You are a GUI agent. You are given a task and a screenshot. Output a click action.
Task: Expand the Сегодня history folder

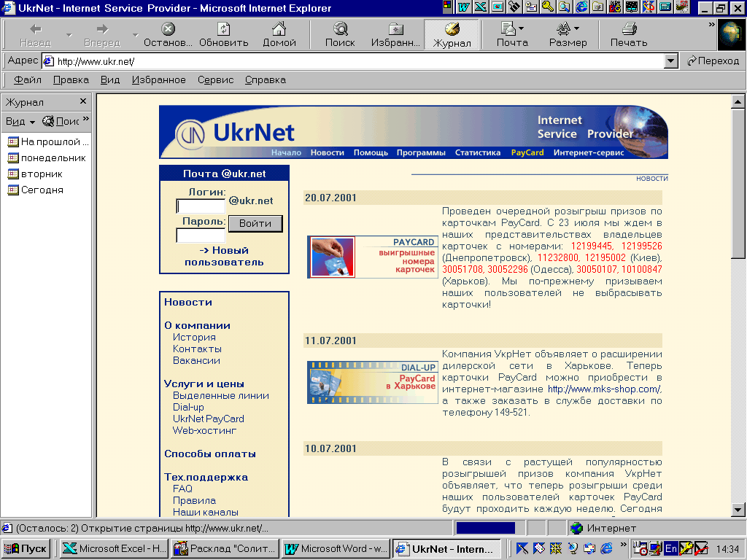[35, 190]
